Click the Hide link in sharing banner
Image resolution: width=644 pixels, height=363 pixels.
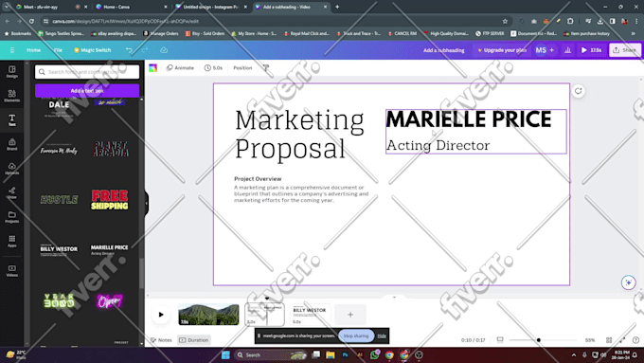tap(382, 336)
